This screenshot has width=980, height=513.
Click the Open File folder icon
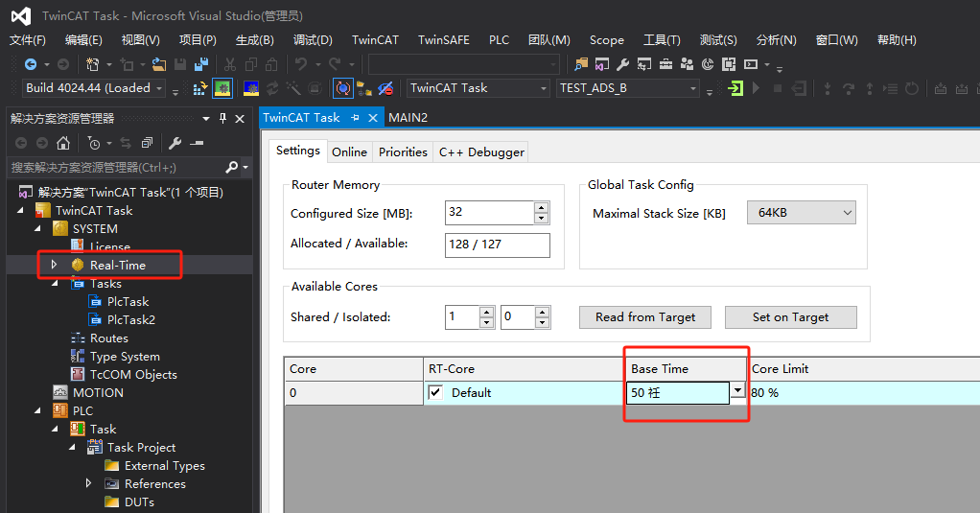159,64
